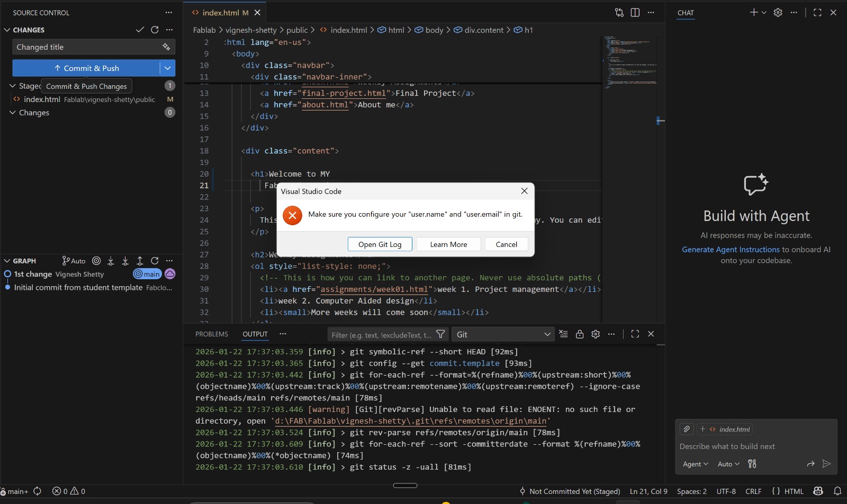Viewport: 847px width, 504px height.
Task: Click the Send arrow in the Chat input
Action: pyautogui.click(x=826, y=464)
